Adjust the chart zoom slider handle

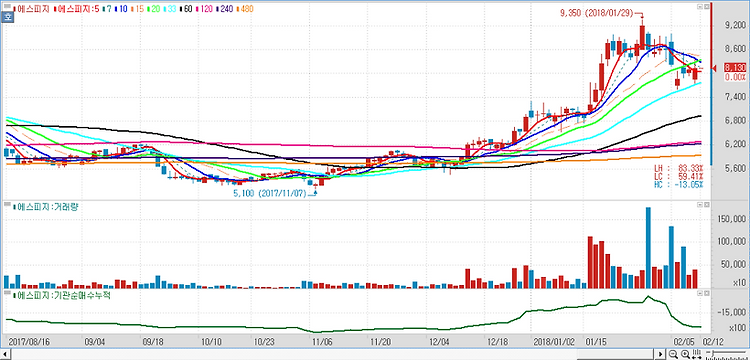[x=713, y=353]
